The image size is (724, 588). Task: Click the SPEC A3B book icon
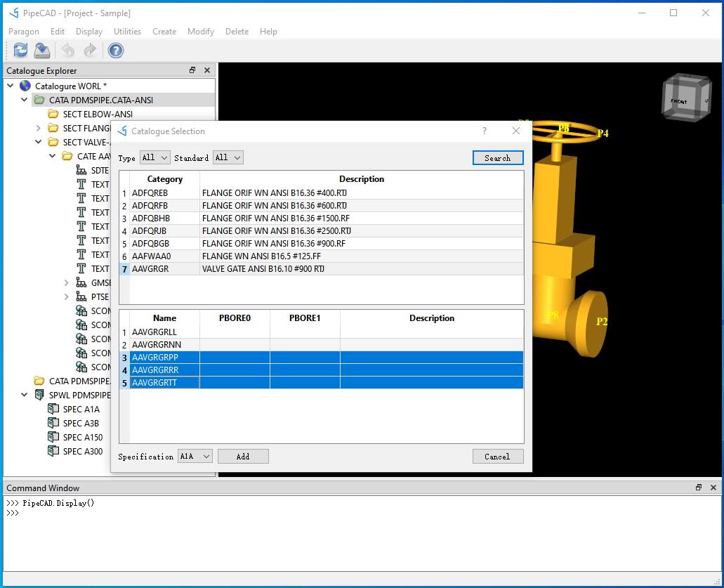click(53, 423)
